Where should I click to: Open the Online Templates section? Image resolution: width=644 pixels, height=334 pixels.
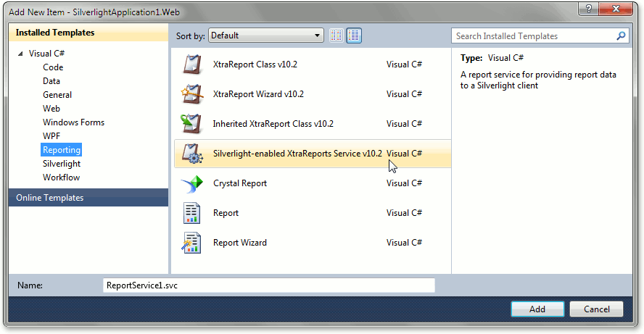coord(88,197)
